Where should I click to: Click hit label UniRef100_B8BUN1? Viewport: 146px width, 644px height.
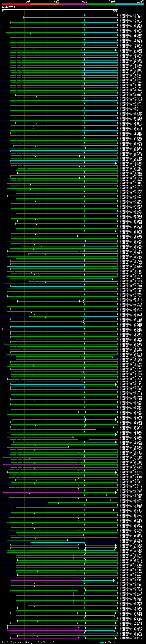click(x=131, y=163)
